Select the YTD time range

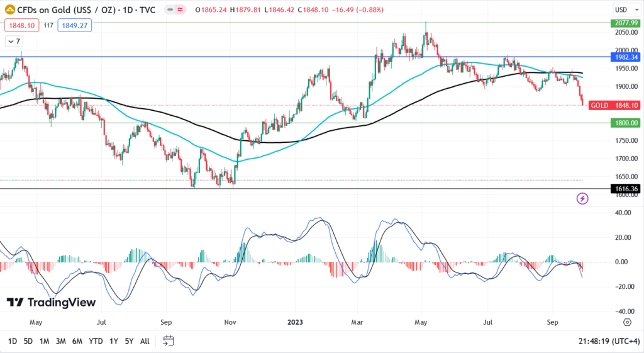click(96, 341)
